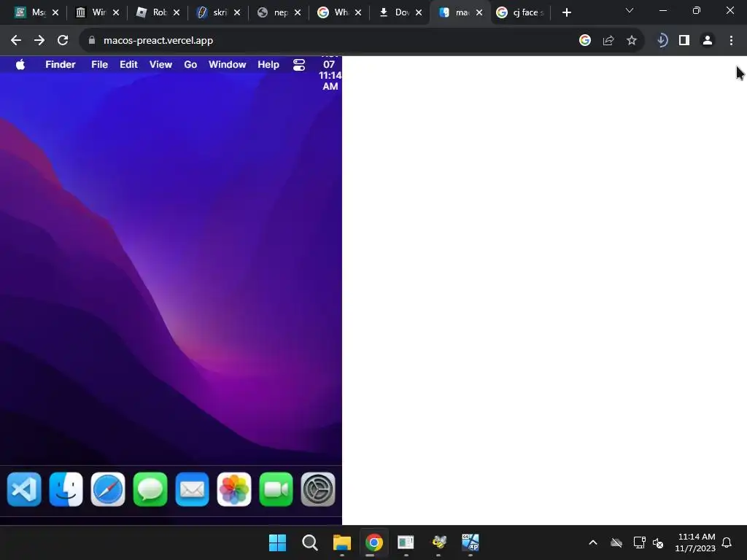Open System Preferences gear in the dock
The width and height of the screenshot is (747, 560).
click(318, 489)
